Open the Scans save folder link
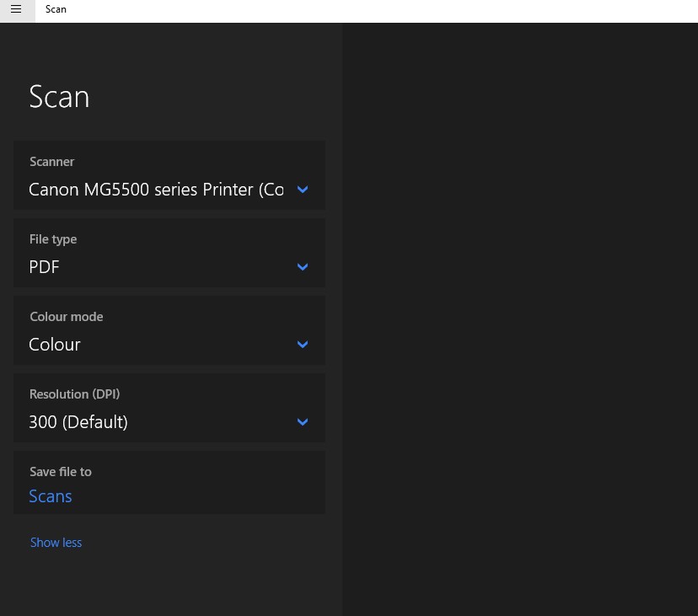This screenshot has height=616, width=698. (x=51, y=496)
